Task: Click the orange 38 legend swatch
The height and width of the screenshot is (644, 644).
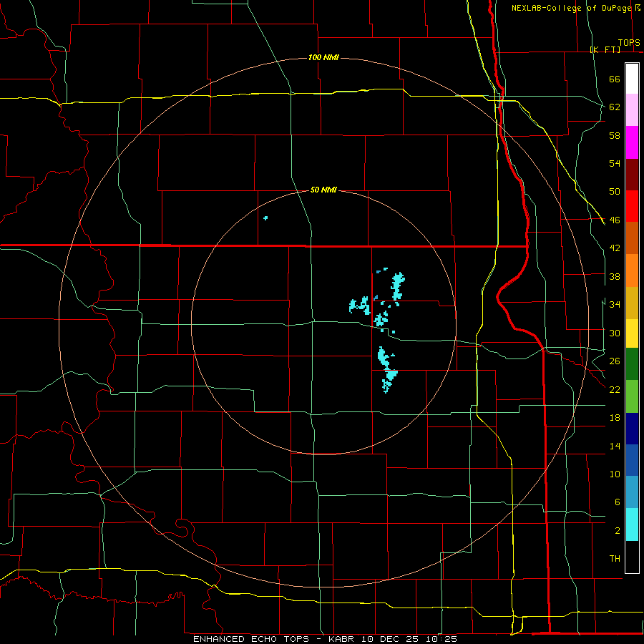Action: click(x=632, y=270)
